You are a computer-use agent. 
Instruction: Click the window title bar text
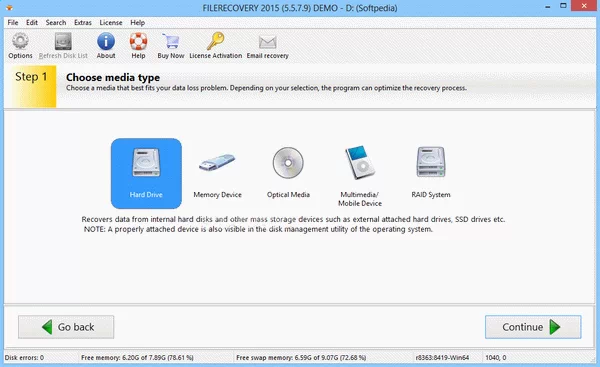(x=300, y=8)
